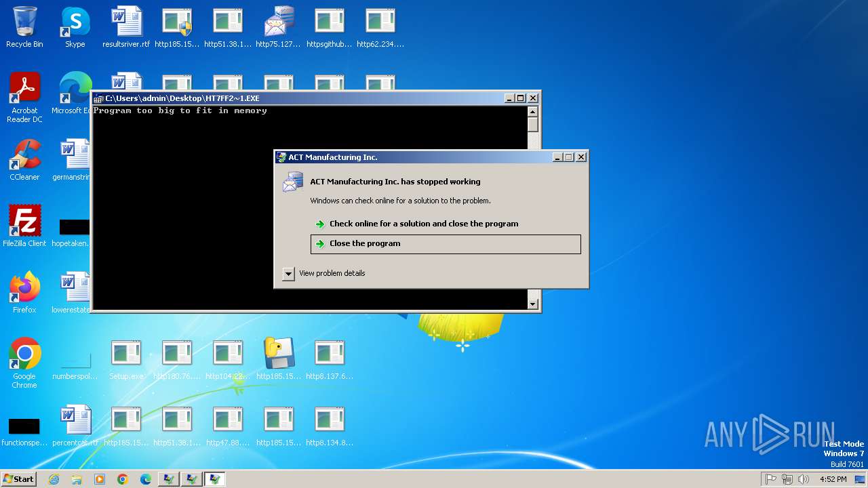Open the Windows Start menu
The image size is (868, 488).
18,479
